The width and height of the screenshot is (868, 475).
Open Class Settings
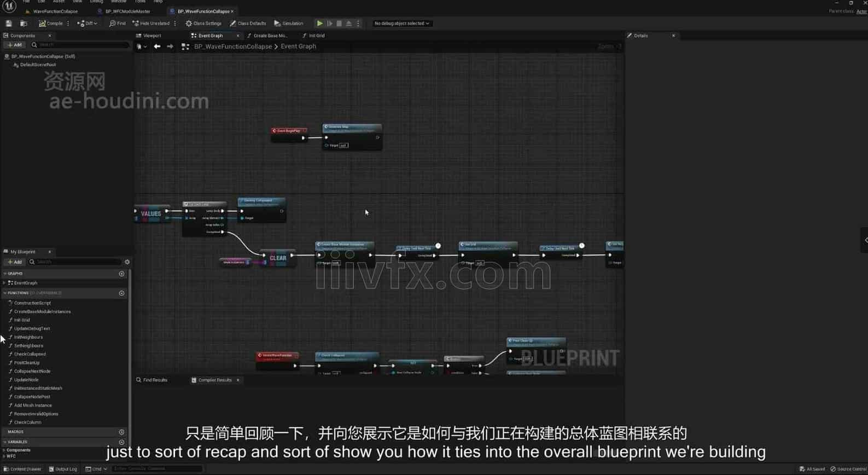click(203, 24)
